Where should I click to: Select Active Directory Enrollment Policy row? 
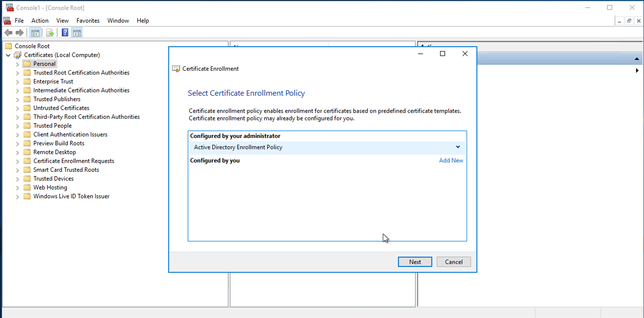coord(327,147)
